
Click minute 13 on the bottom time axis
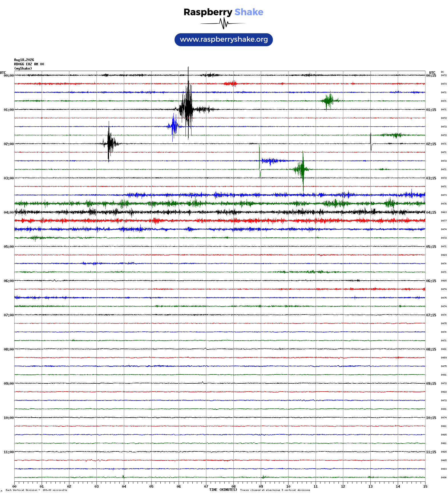click(370, 487)
